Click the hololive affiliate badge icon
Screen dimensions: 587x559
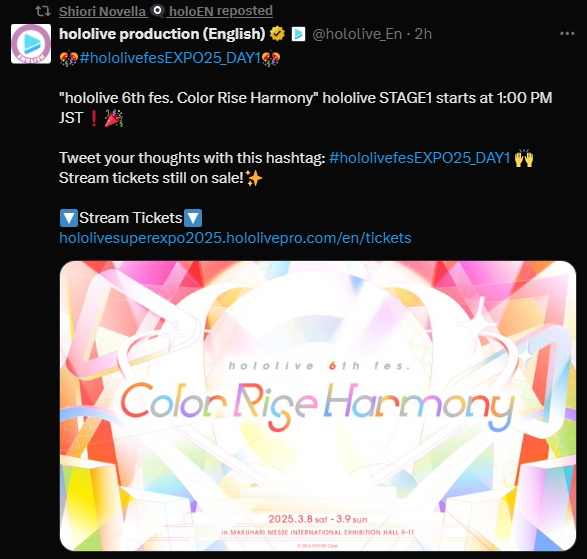tap(298, 34)
